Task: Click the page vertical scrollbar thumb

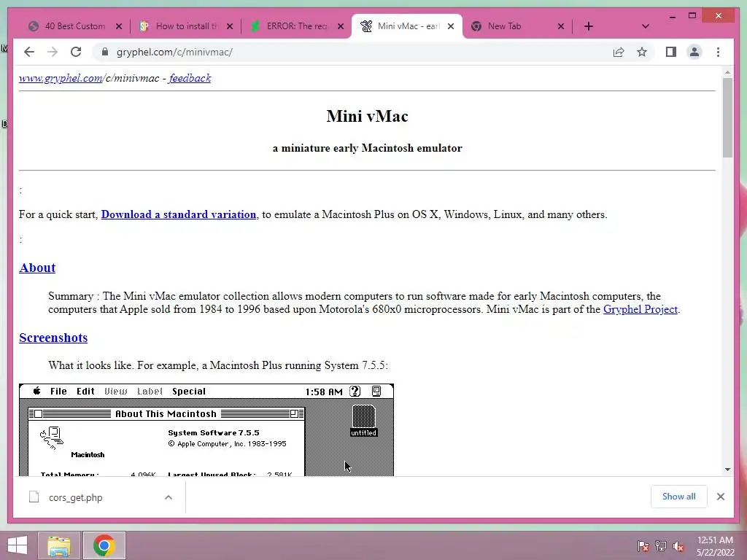Action: pos(727,117)
